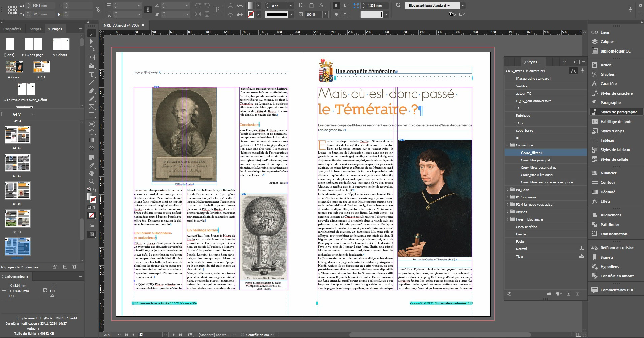Open the Liens panel

pos(605,32)
